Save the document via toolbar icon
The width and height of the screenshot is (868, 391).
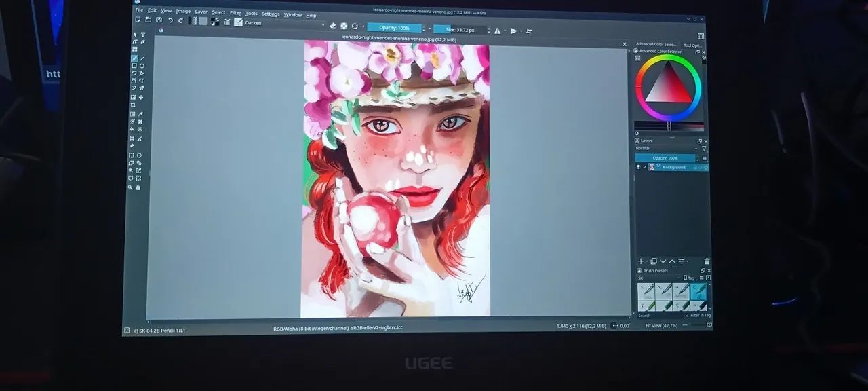point(159,20)
